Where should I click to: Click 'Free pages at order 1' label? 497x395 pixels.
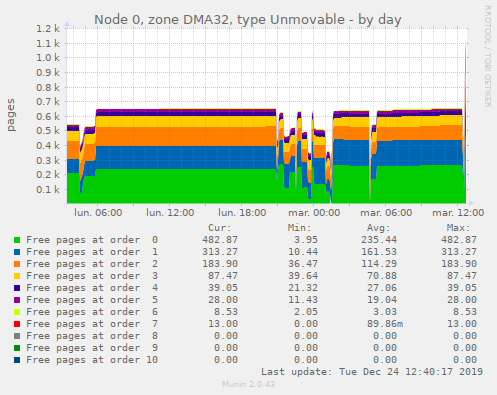[92, 252]
